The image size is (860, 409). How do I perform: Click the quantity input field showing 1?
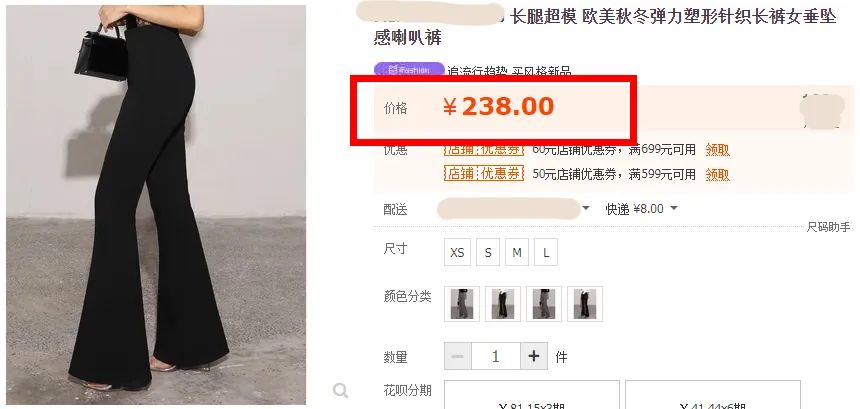pos(496,356)
